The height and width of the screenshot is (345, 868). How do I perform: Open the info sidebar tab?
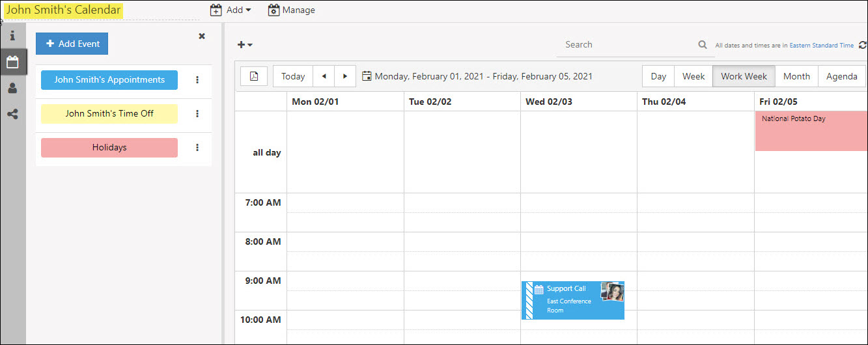(12, 35)
